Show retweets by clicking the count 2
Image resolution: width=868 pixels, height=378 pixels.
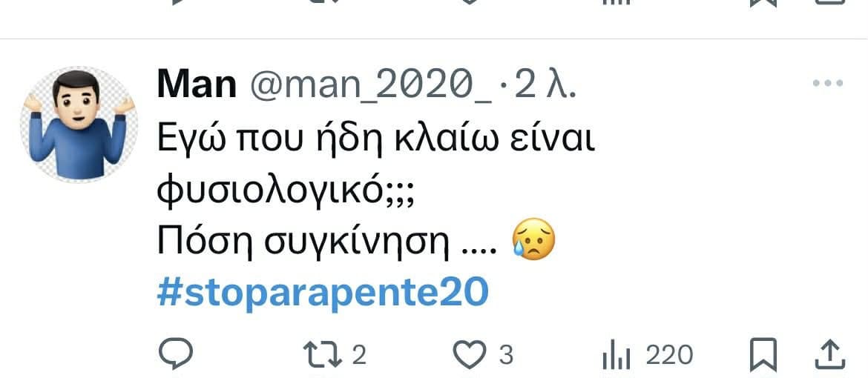point(359,355)
